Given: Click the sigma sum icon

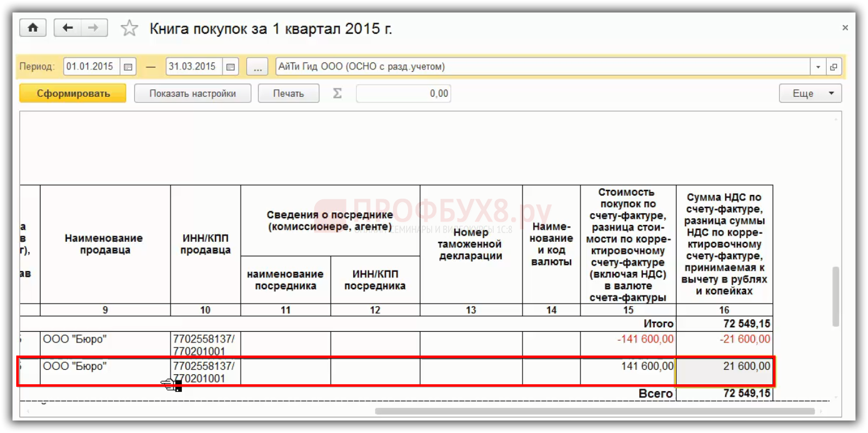Looking at the screenshot, I should (x=337, y=94).
